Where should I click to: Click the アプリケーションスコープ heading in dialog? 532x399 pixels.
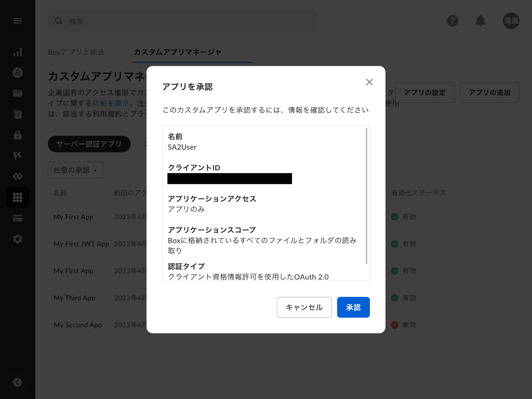pos(212,230)
